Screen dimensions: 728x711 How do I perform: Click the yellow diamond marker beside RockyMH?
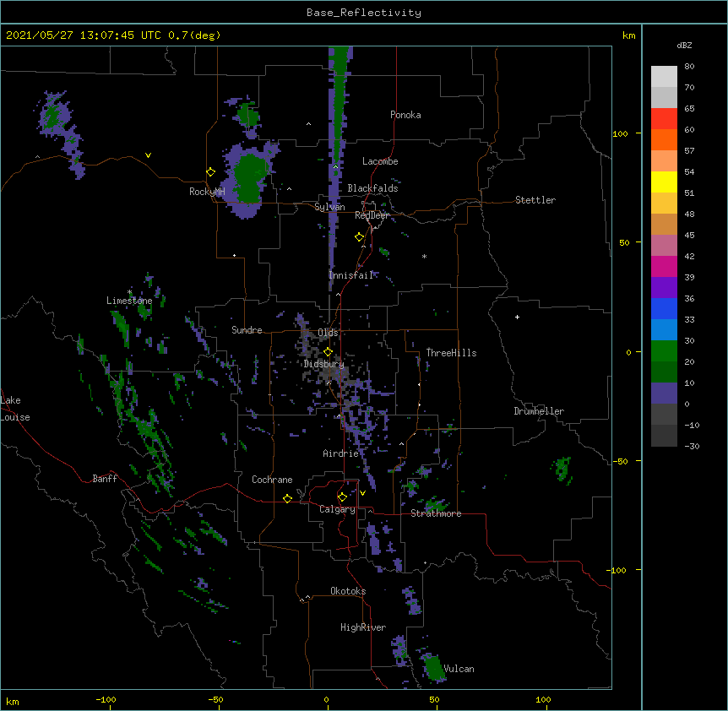pyautogui.click(x=210, y=171)
